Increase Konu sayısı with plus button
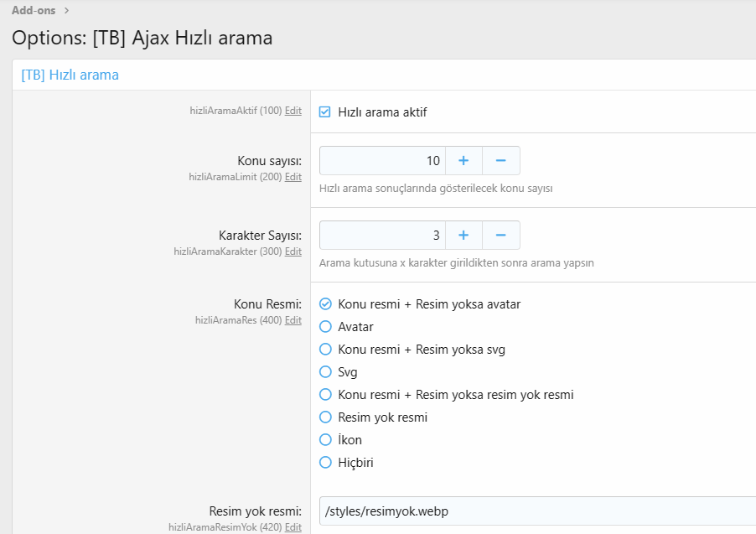756x534 pixels. click(x=463, y=160)
